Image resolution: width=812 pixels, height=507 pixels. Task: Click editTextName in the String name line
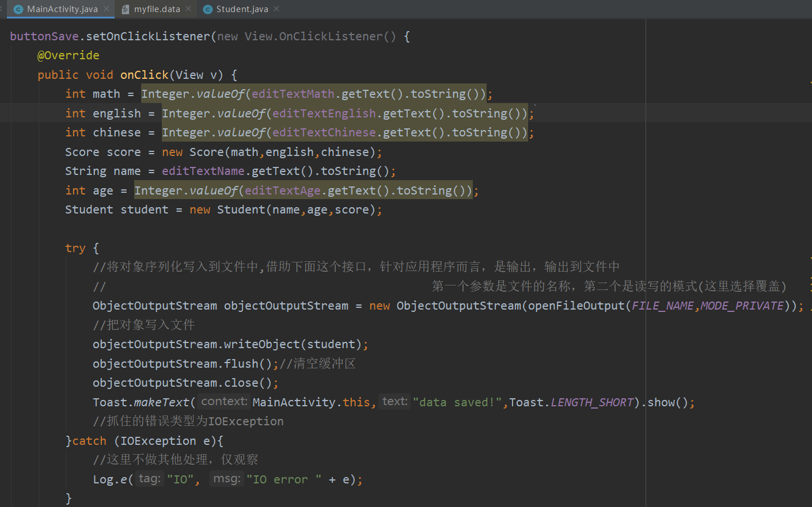203,171
